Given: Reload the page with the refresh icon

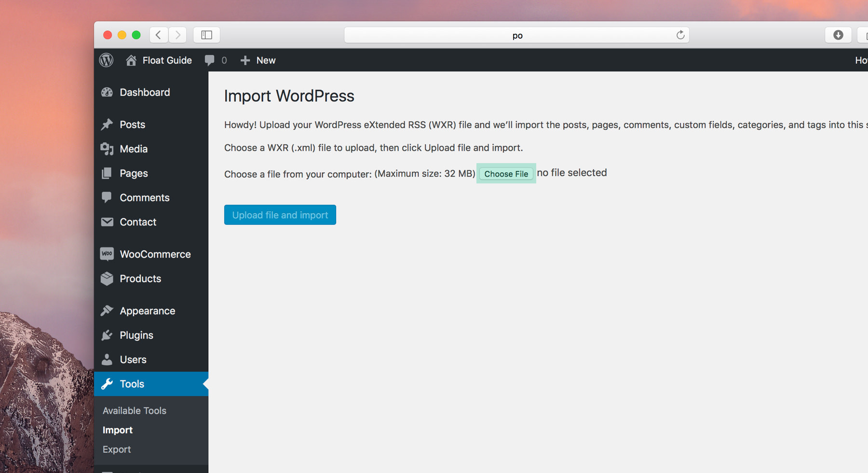Looking at the screenshot, I should coord(680,35).
